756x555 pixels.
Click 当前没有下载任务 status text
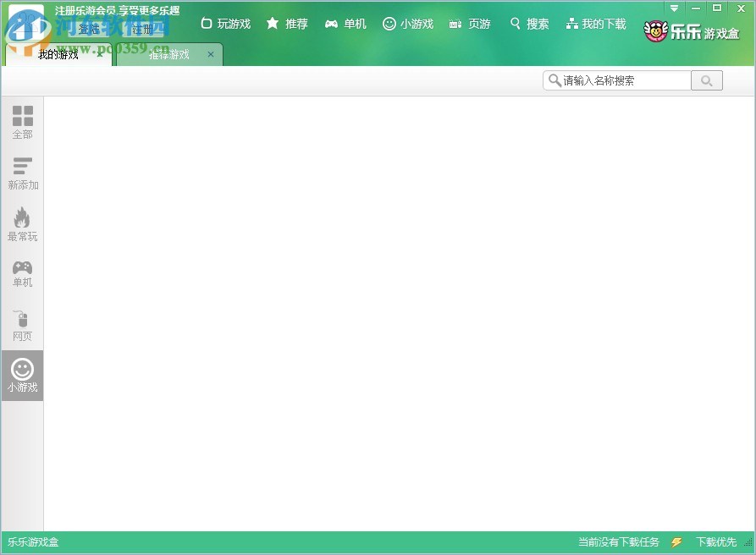pos(619,542)
